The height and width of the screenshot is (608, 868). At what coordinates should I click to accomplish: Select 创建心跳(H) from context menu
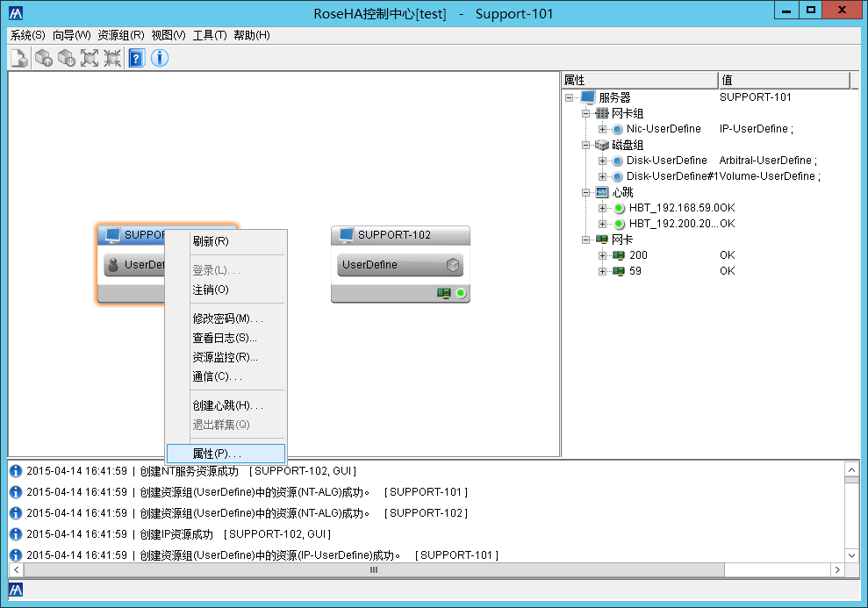pos(227,405)
